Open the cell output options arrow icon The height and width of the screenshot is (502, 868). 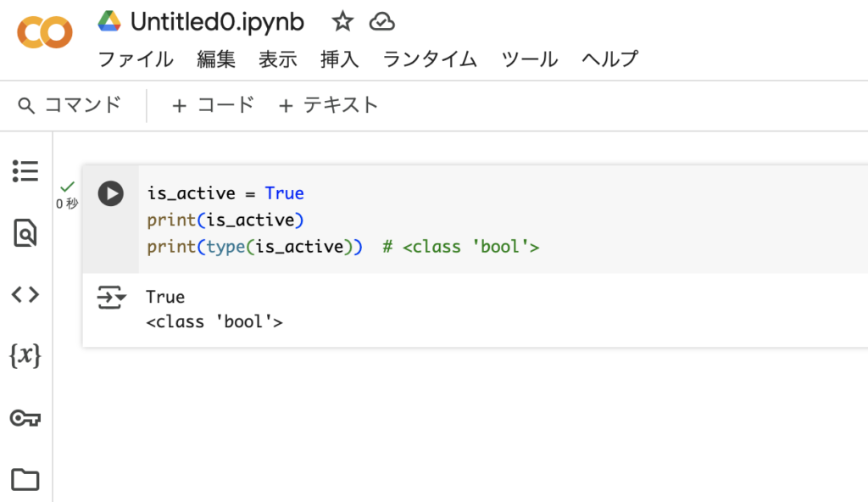click(111, 298)
